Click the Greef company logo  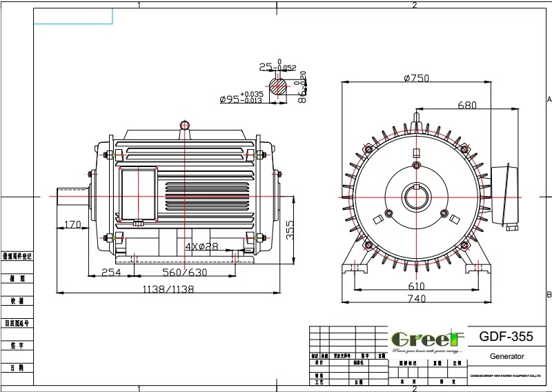pyautogui.click(x=428, y=340)
